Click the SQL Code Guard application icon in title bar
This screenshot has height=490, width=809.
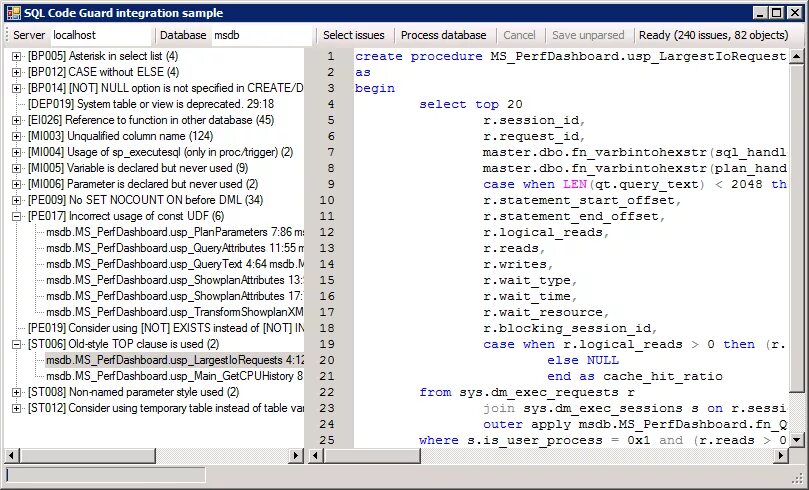[14, 13]
